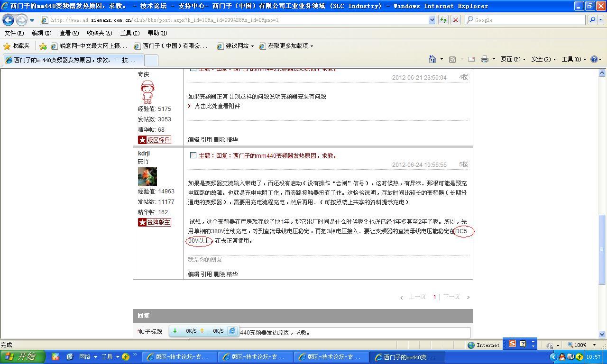607x364 pixels.
Task: Open username kdrjl profile link
Action: 144,154
